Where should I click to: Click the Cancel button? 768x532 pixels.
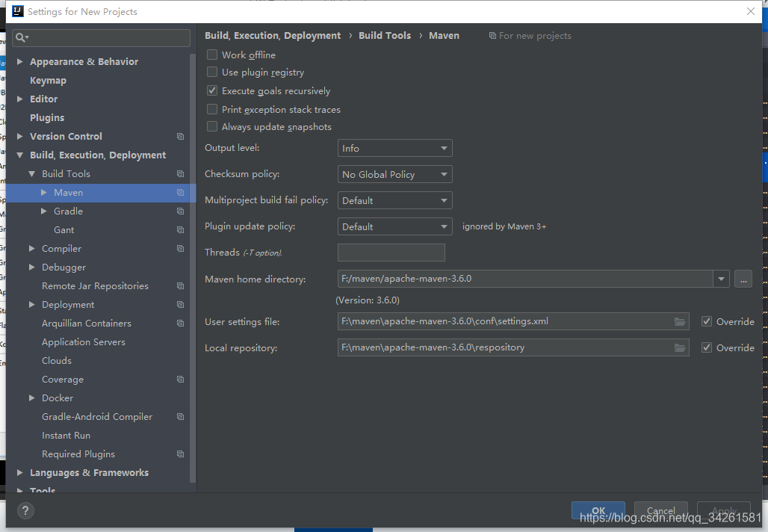pyautogui.click(x=660, y=510)
